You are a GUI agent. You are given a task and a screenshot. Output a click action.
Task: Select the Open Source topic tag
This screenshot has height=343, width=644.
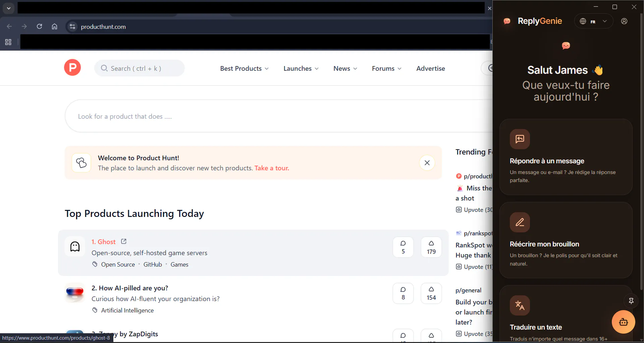[x=118, y=265]
